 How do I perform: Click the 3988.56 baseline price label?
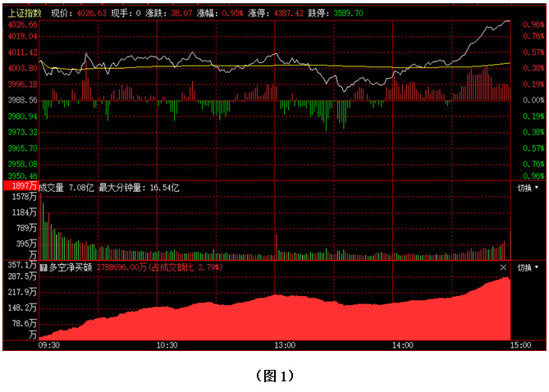point(22,100)
